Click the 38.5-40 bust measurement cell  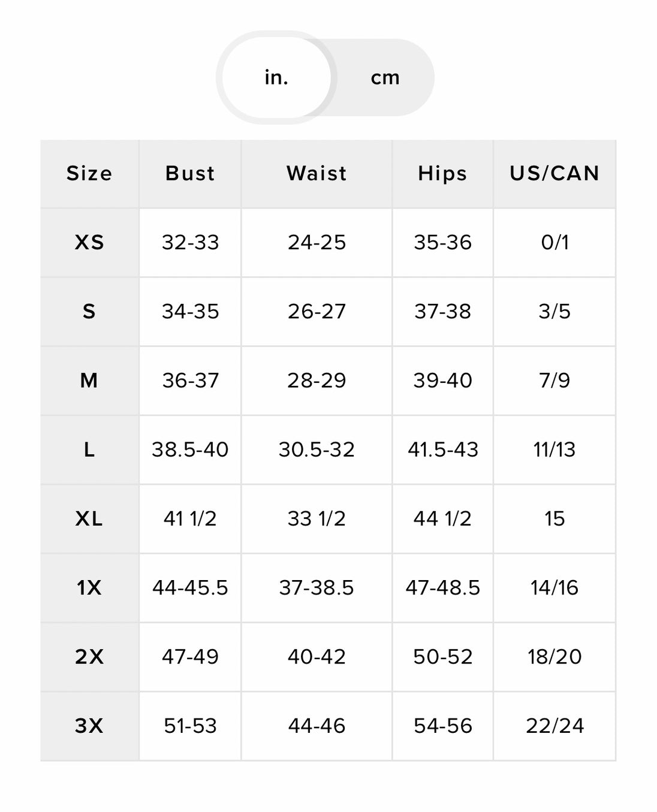pos(190,449)
